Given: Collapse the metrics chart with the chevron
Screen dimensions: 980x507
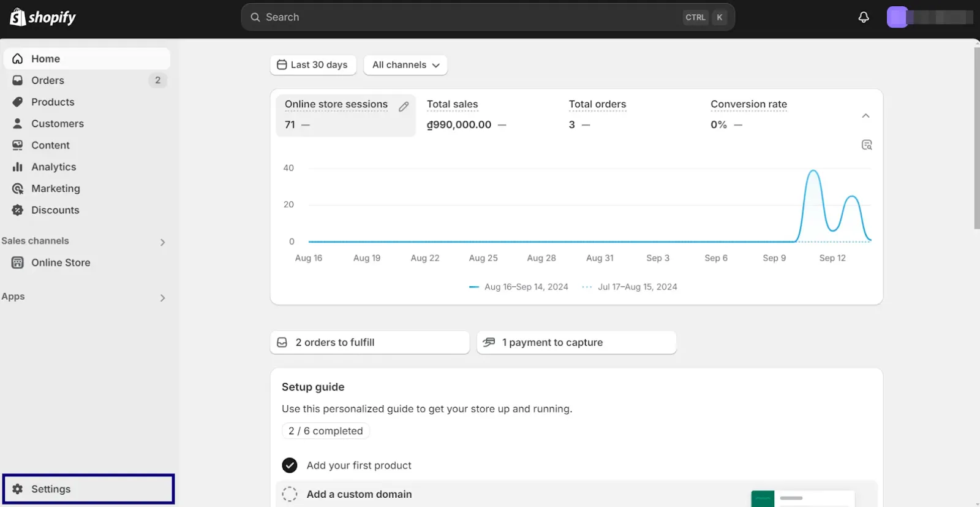Looking at the screenshot, I should click(x=865, y=116).
